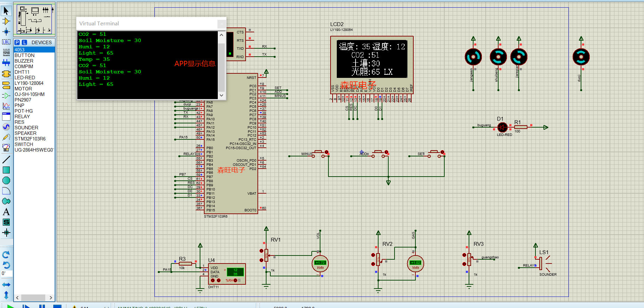Click the 'L' library manage button
The height and width of the screenshot is (308, 644).
coord(24,42)
